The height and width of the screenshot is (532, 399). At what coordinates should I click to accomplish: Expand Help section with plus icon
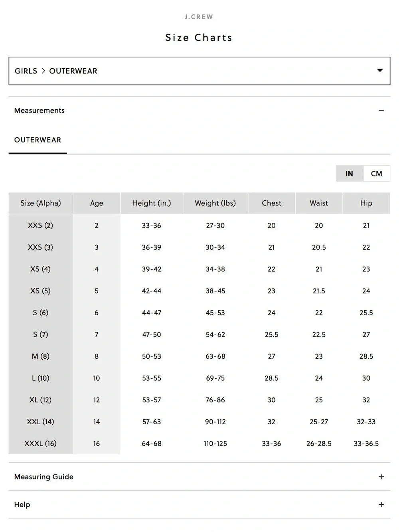click(381, 504)
